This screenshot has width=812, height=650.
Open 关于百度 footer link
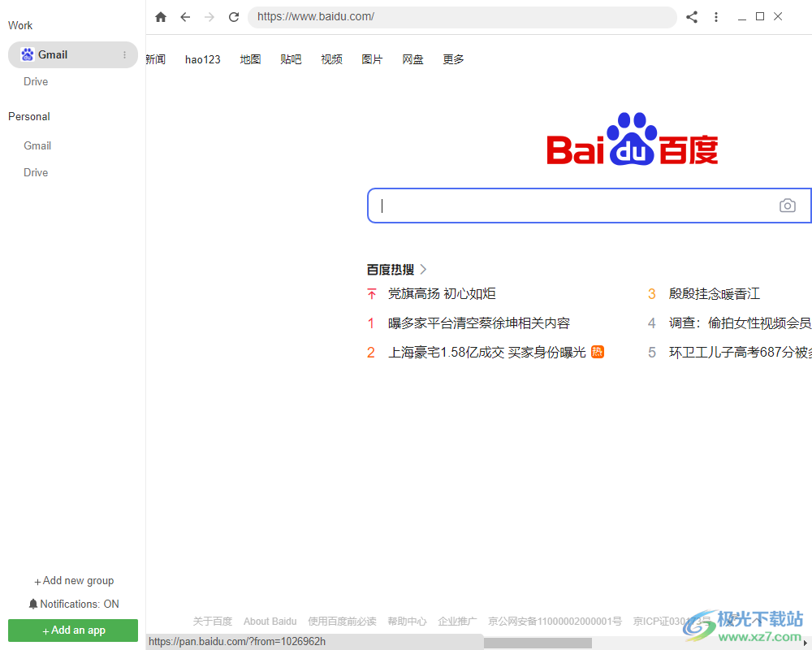(x=212, y=621)
